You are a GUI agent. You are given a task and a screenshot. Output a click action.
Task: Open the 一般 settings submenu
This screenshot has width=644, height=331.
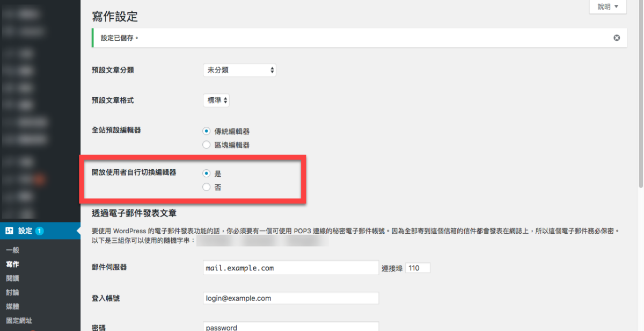click(x=13, y=250)
